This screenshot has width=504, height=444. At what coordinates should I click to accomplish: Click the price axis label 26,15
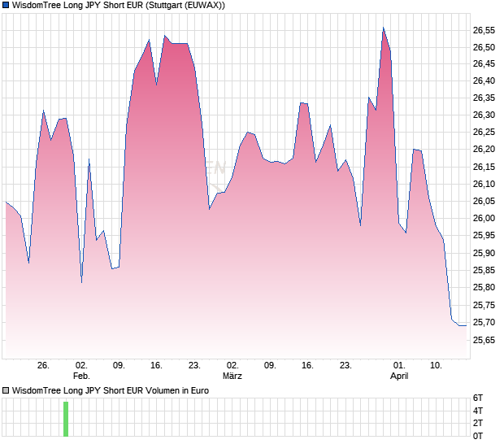(484, 167)
